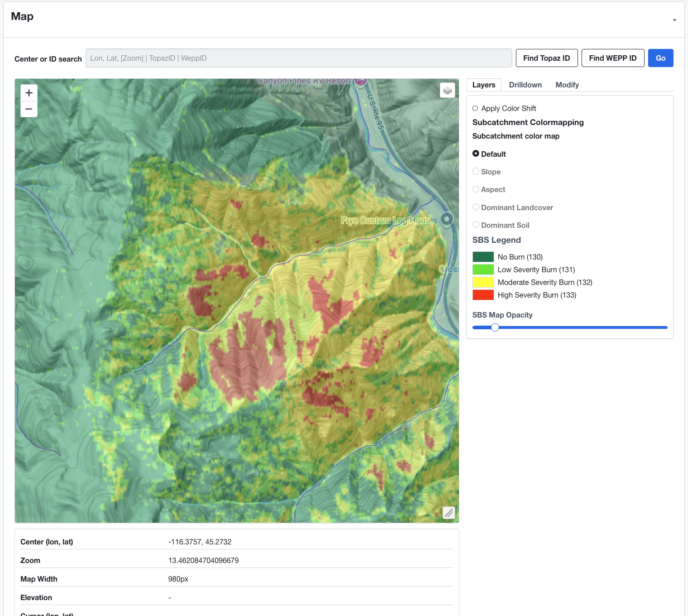The height and width of the screenshot is (616, 688).
Task: Zoom in on the map
Action: click(29, 93)
